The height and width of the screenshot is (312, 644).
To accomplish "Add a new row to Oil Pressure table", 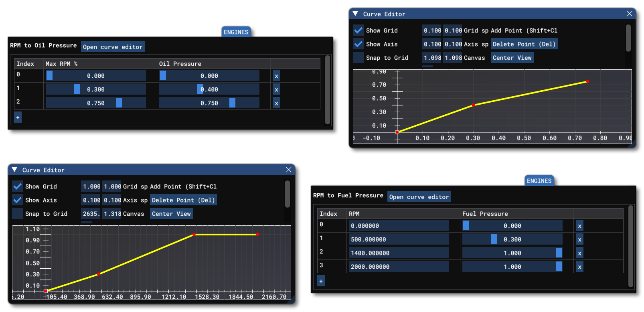I will coord(18,118).
